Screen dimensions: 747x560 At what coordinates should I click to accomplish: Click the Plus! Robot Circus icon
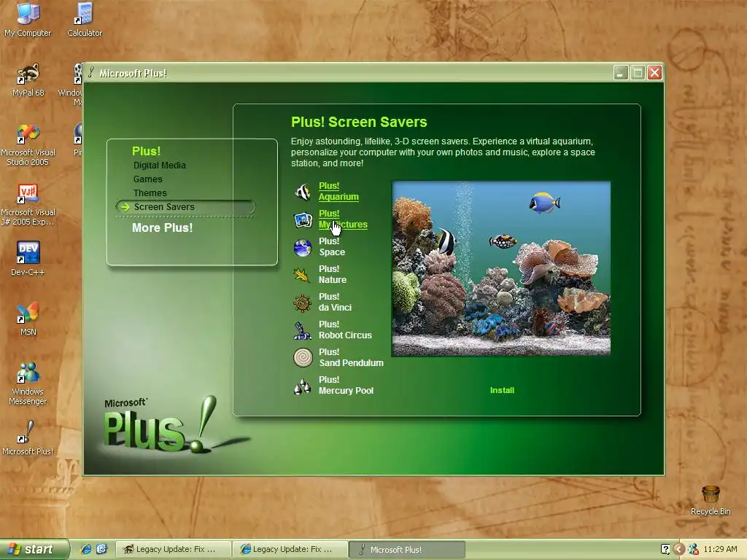click(302, 330)
